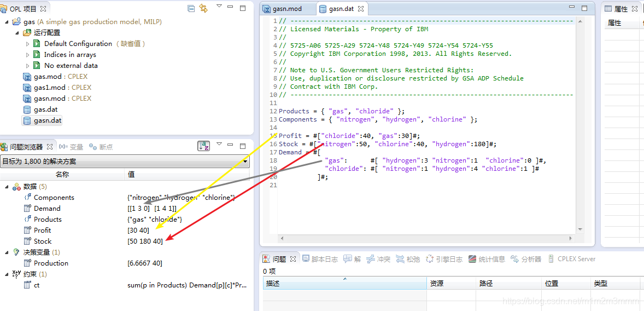
Task: Click the gas project folder icon
Action: tap(16, 22)
